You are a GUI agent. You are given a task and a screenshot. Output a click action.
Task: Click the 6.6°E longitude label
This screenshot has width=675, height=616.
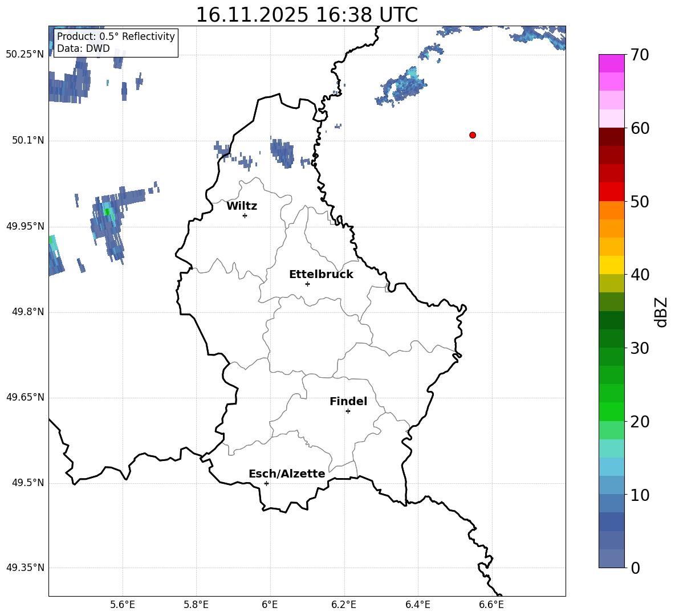491,605
